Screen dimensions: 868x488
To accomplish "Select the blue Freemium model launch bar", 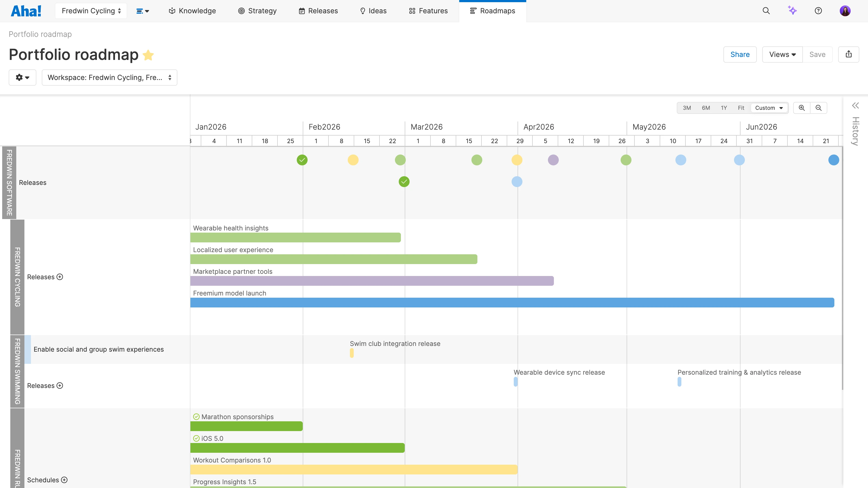I will pyautogui.click(x=505, y=303).
